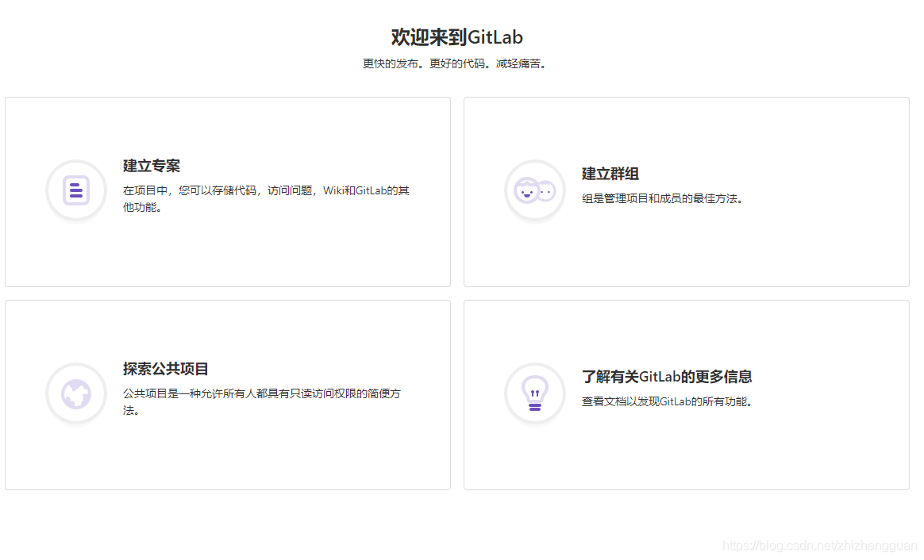This screenshot has width=924, height=560.
Task: Click the description text starting 在项目中，您可以存储代码
Action: tap(266, 199)
